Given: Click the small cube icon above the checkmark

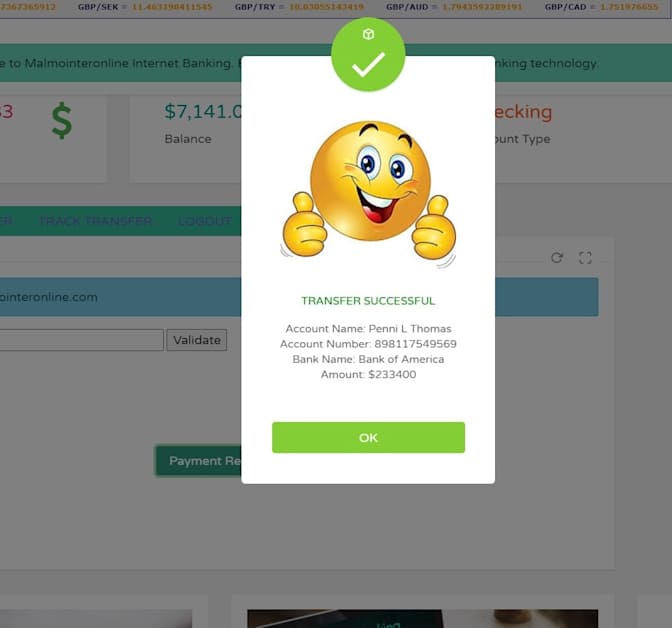Looking at the screenshot, I should [x=368, y=34].
